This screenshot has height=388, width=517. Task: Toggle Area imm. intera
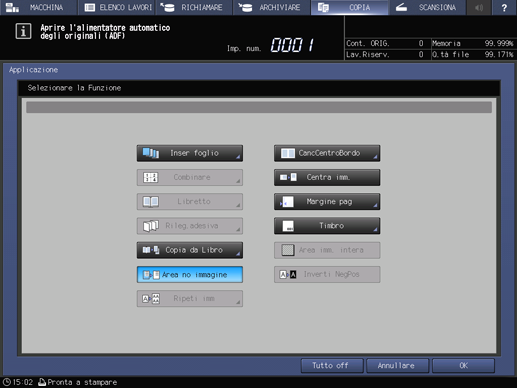[327, 250]
